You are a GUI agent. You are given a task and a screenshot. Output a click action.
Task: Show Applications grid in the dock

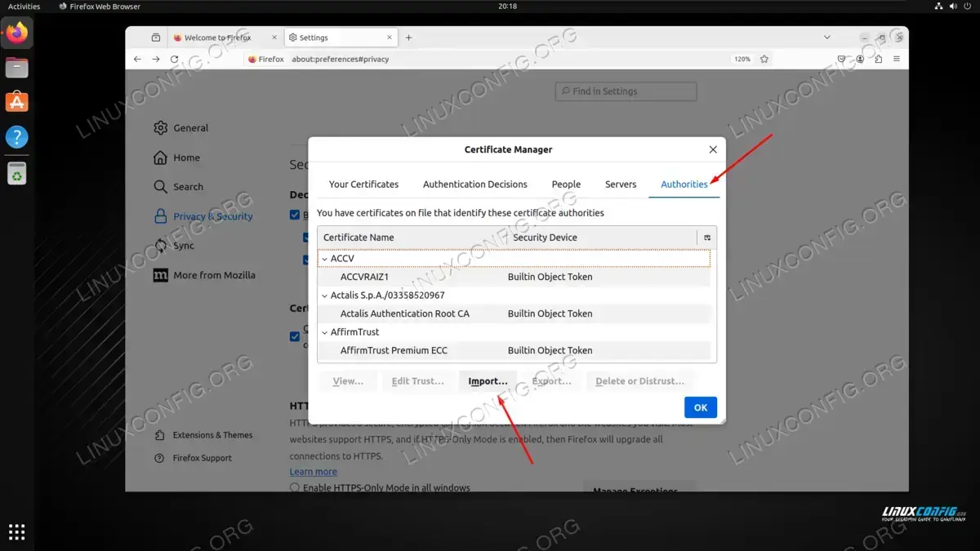tap(17, 531)
